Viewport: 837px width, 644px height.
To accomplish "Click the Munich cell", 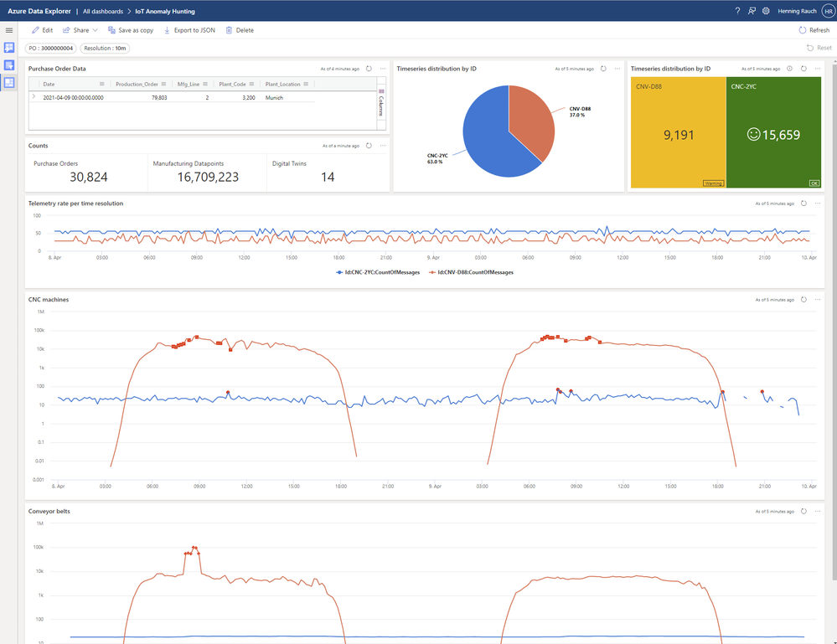I will (274, 98).
